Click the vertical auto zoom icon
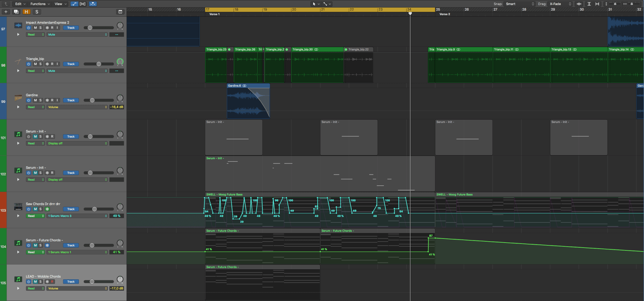This screenshot has height=301, width=644. coord(589,4)
